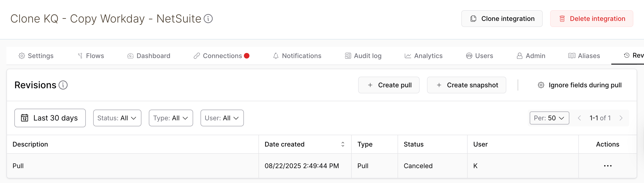Click the trash icon on Delete integration

tap(562, 19)
